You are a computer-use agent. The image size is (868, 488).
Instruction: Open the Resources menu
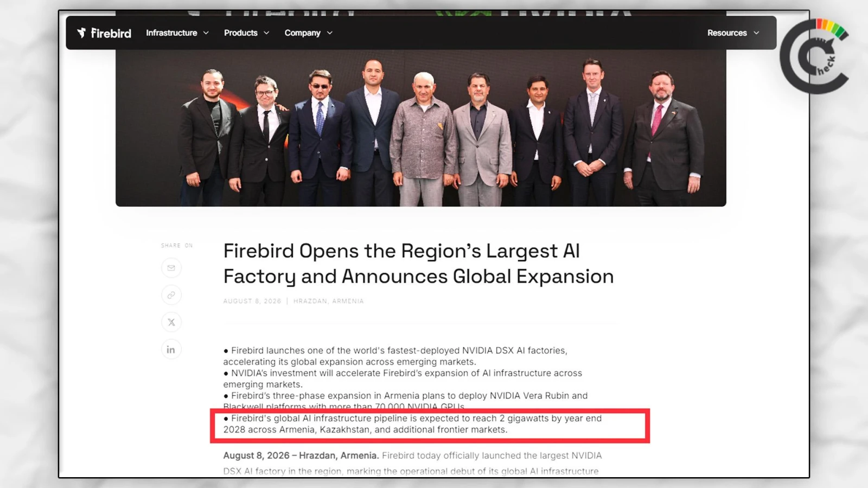click(x=733, y=33)
